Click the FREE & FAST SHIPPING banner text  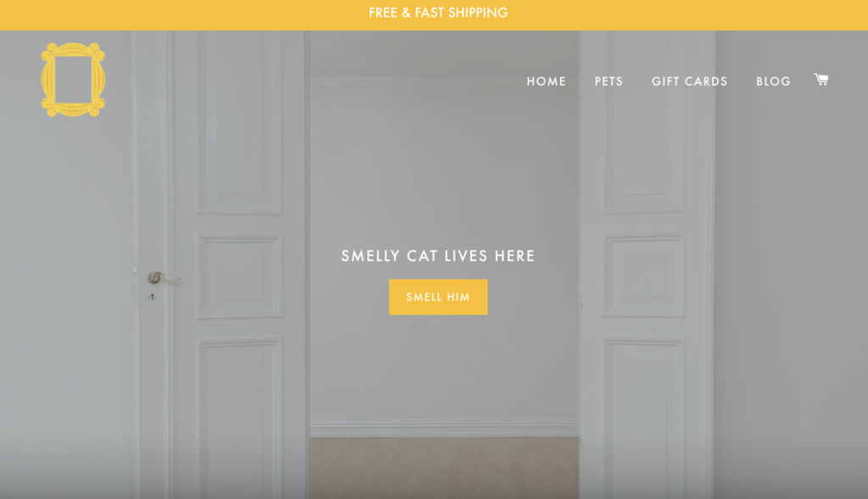click(x=438, y=13)
